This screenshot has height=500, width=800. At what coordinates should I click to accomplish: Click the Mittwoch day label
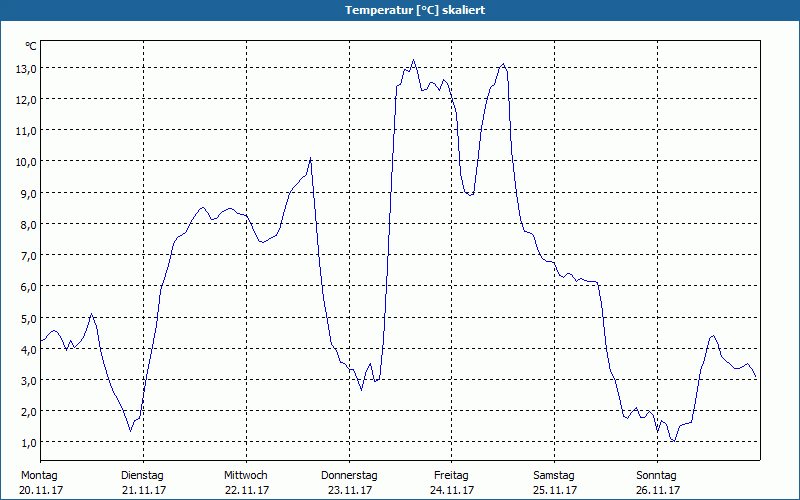(x=245, y=476)
